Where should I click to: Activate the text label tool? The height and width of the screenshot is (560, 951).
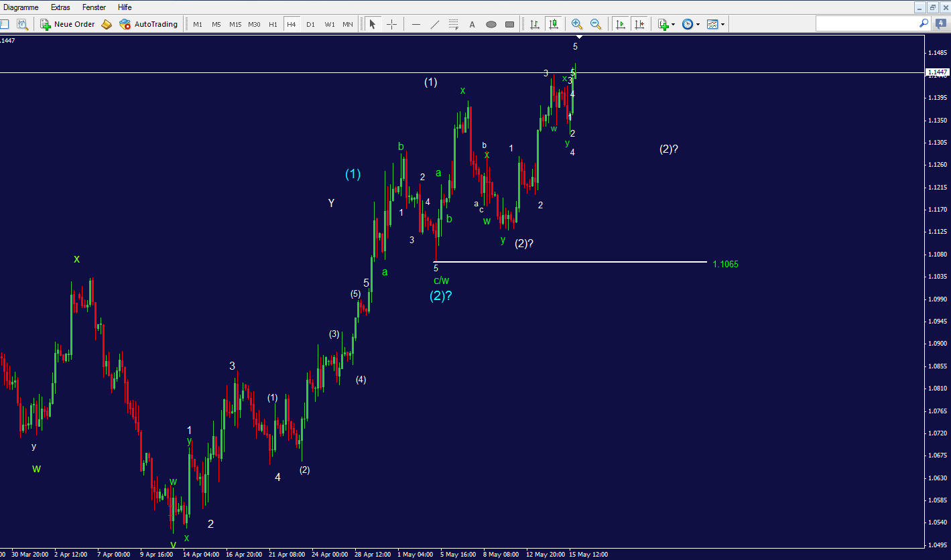472,24
